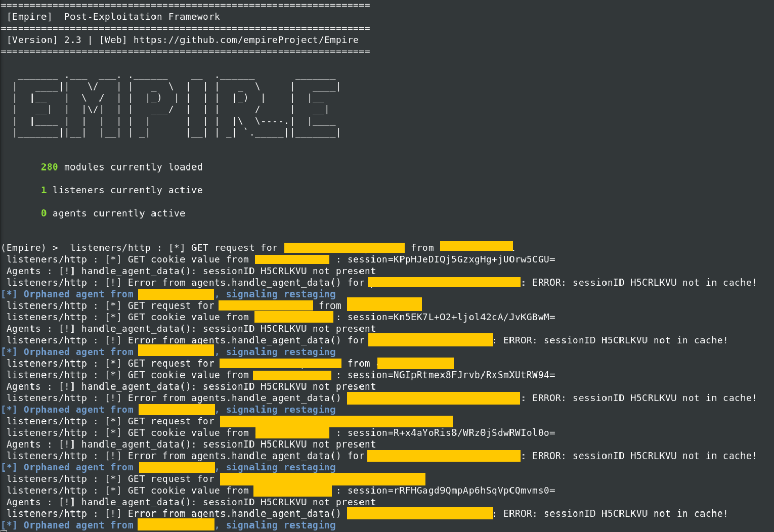Click the Agents log source label
Screen dimensions: 774x532
tap(23, 271)
